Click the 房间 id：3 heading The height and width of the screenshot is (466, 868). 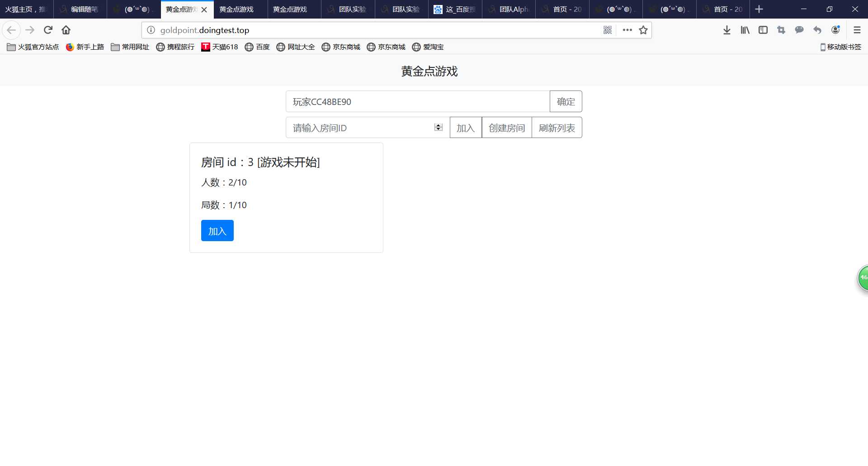point(260,162)
